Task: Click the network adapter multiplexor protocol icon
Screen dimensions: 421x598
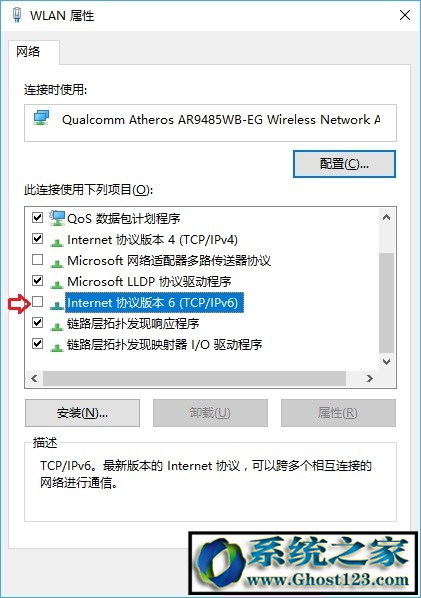Action: coord(57,263)
